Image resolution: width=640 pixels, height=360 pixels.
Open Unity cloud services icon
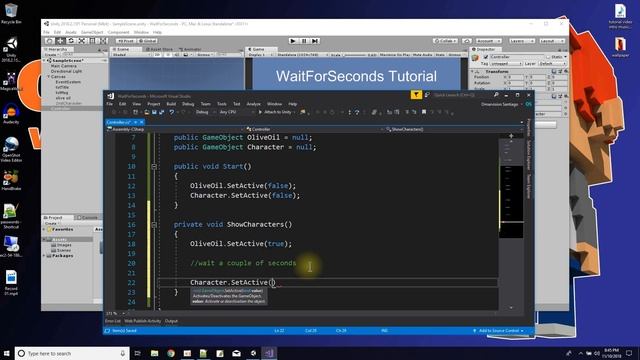[467, 41]
